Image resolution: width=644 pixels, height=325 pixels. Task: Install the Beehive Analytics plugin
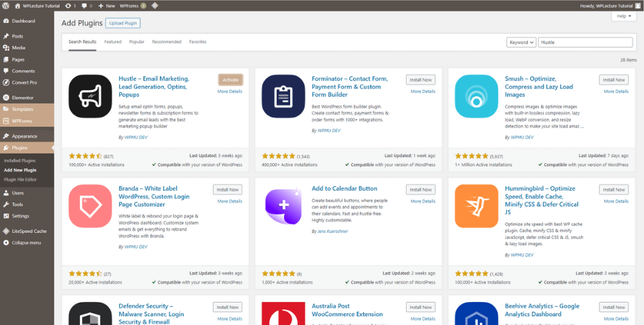(614, 307)
